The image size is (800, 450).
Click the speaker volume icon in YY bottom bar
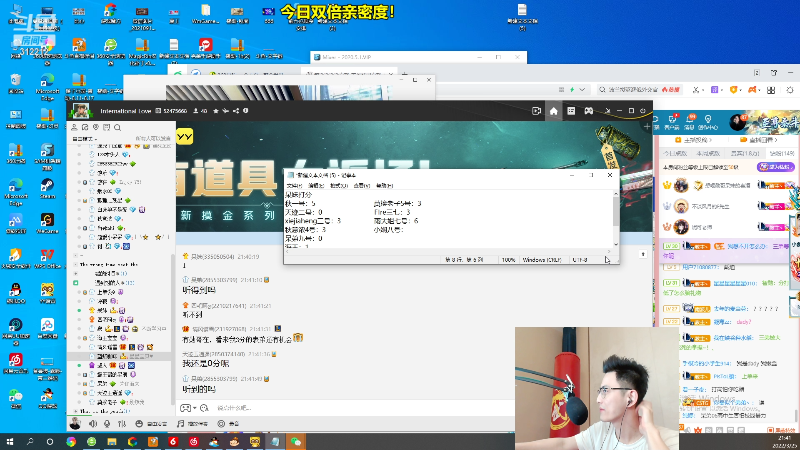[93, 423]
